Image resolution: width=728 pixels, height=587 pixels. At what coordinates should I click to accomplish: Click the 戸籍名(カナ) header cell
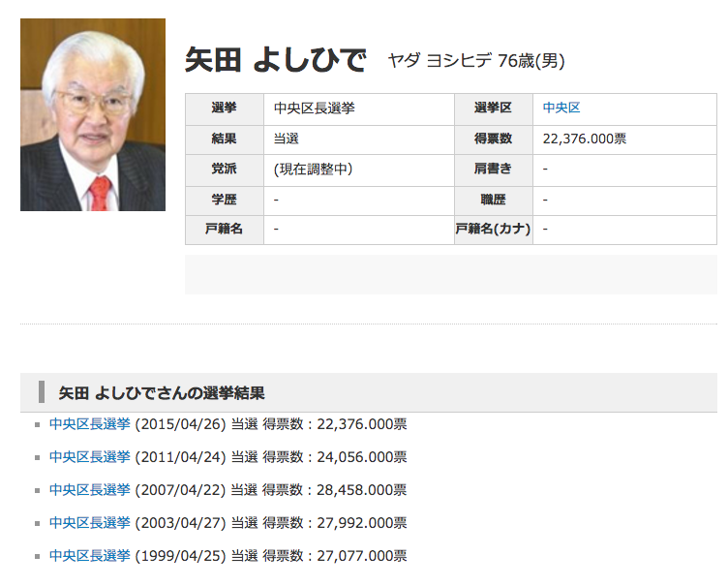[494, 230]
